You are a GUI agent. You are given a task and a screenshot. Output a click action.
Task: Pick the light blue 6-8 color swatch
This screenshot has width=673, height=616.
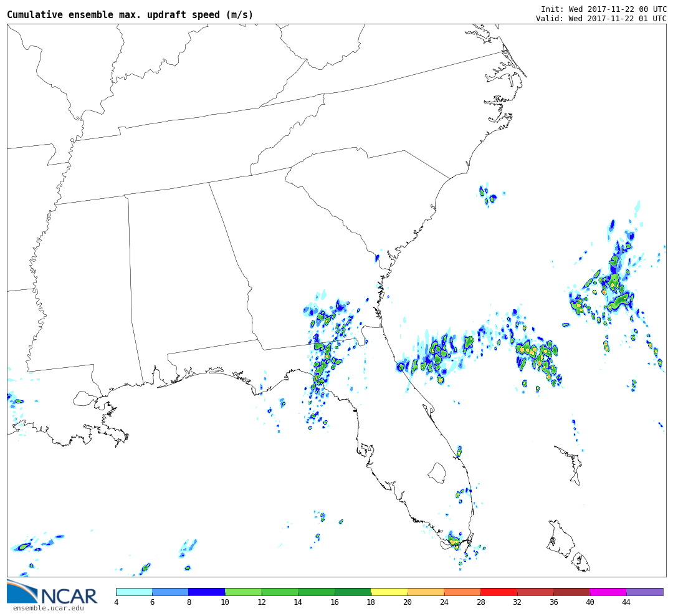point(170,592)
